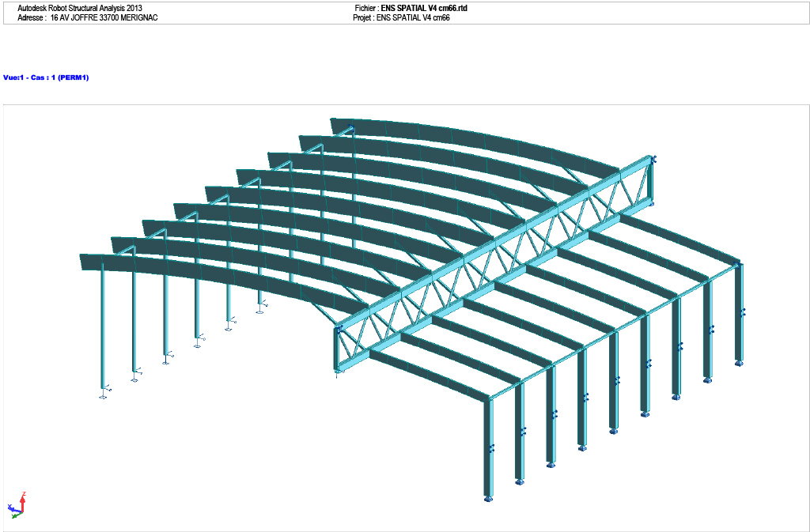Image resolution: width=810 pixels, height=532 pixels.
Task: Click the blue X axis arrow
Action: 11,507
